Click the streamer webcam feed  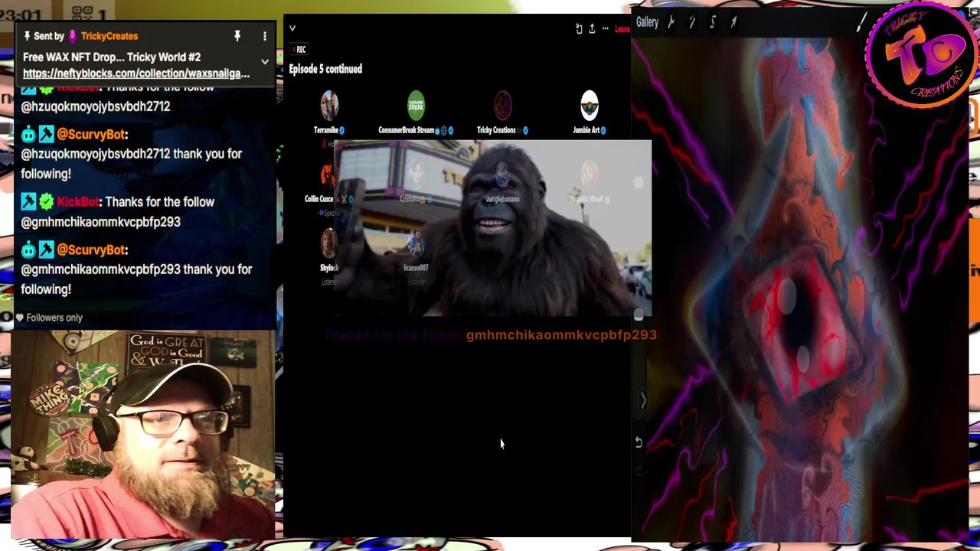click(145, 434)
